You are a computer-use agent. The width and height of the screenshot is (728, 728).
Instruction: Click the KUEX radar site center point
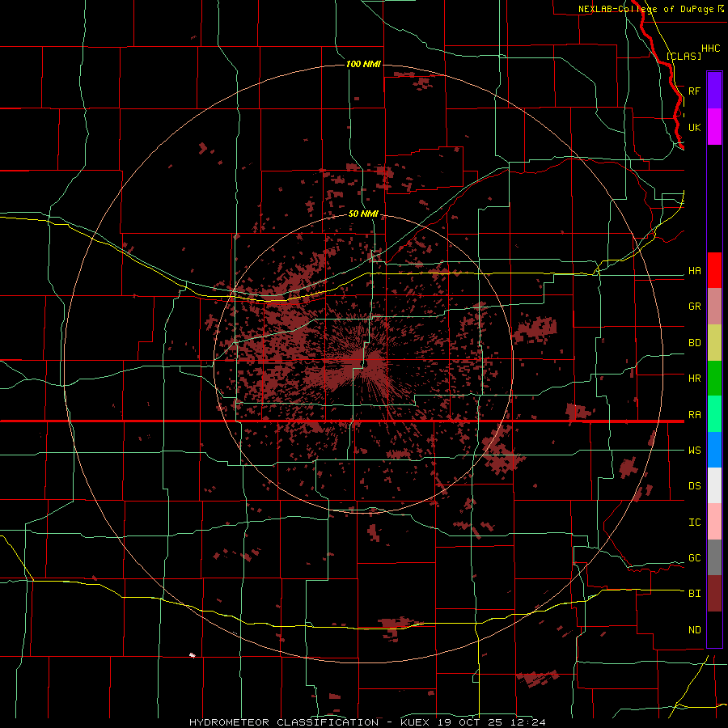tap(363, 363)
